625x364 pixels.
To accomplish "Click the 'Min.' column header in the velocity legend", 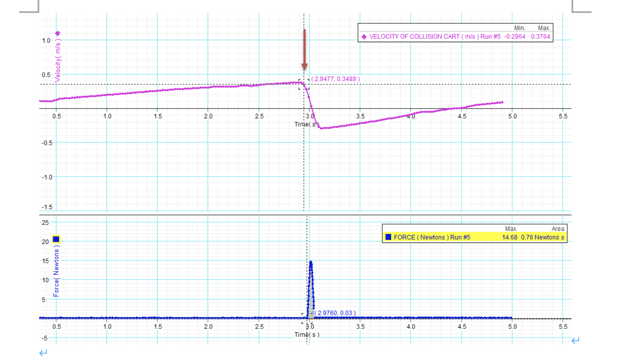I will [520, 28].
